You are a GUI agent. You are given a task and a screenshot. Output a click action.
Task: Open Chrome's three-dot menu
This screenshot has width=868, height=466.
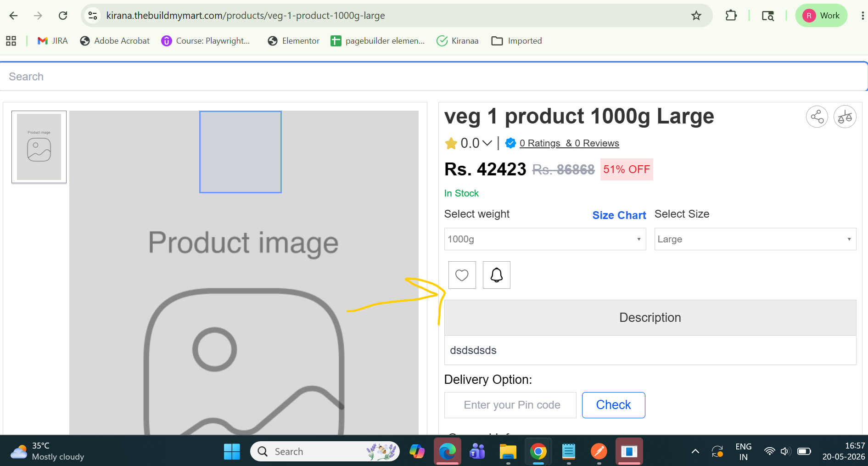[x=862, y=16]
